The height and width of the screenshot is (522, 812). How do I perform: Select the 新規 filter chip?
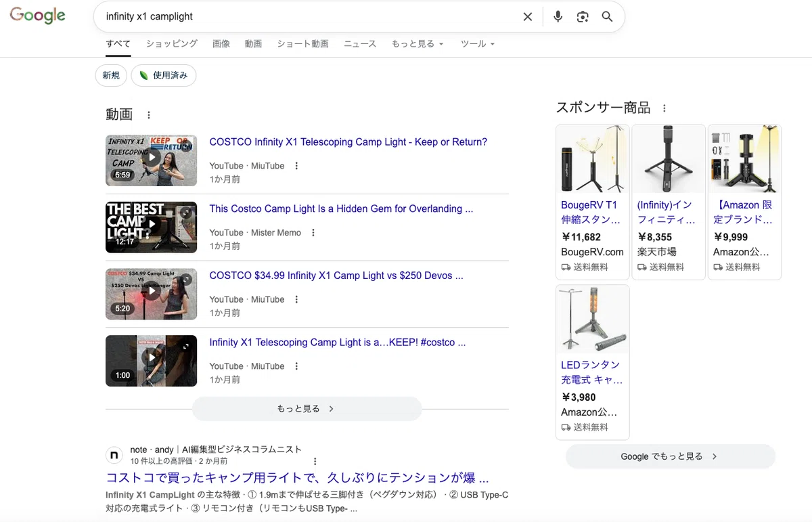[111, 75]
